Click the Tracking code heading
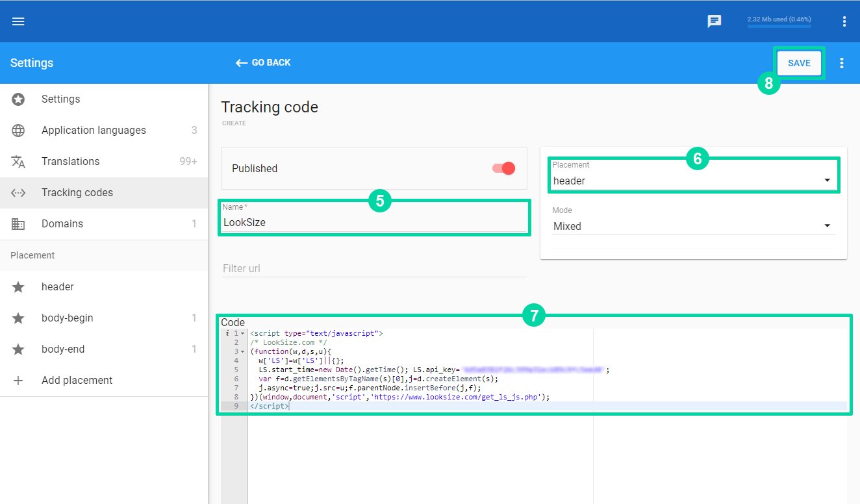This screenshot has height=504, width=860. pos(270,107)
